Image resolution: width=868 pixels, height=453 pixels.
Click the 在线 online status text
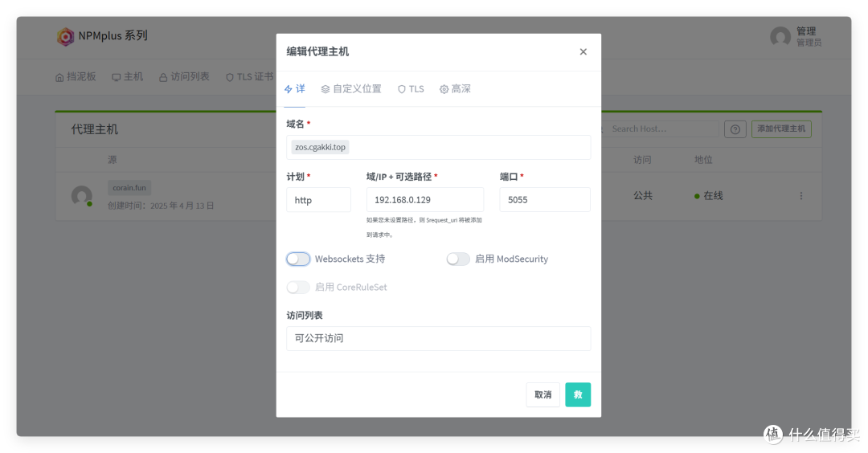click(x=713, y=196)
